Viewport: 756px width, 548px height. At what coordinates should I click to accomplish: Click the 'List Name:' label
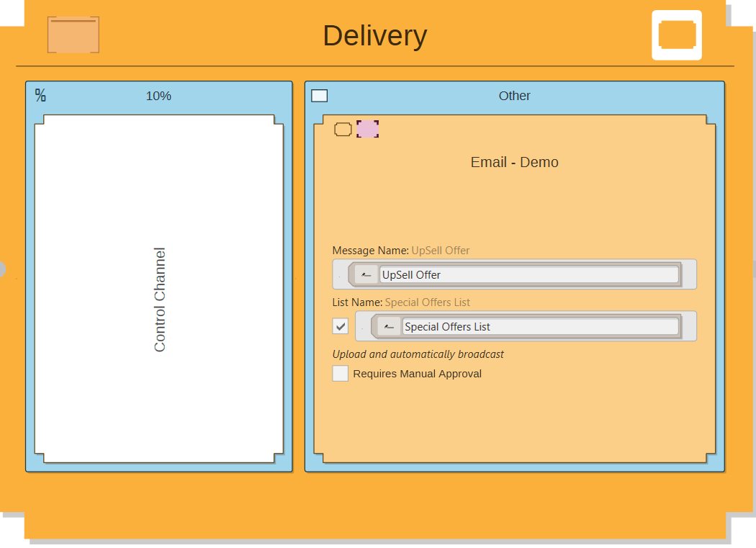(x=357, y=302)
